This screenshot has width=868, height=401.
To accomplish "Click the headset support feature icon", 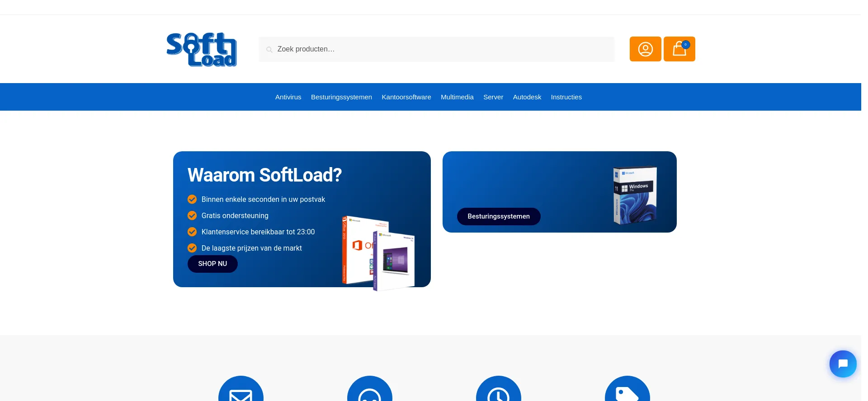I will pos(370,389).
